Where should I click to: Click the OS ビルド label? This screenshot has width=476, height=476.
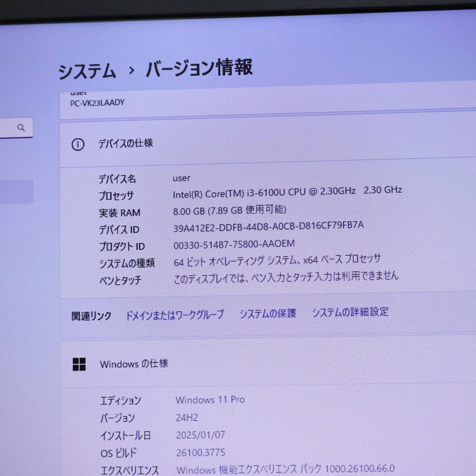[x=119, y=453]
